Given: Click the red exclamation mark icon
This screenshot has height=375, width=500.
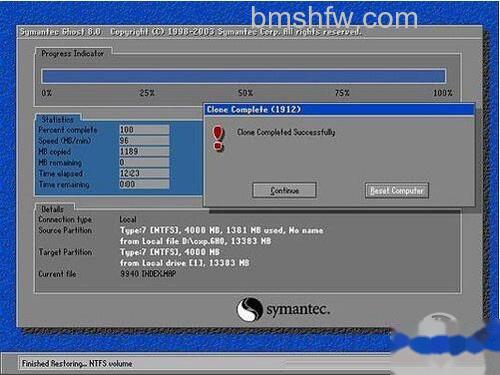Looking at the screenshot, I should [218, 139].
